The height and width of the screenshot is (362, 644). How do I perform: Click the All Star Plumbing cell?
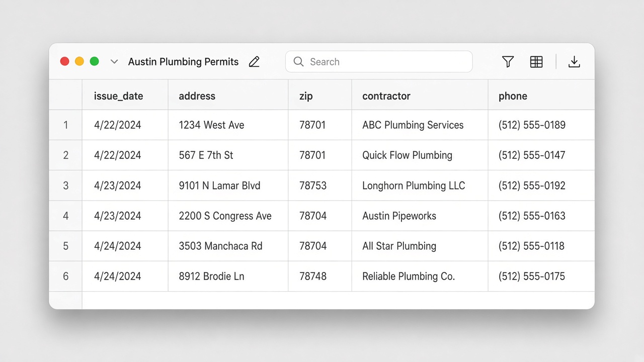420,246
